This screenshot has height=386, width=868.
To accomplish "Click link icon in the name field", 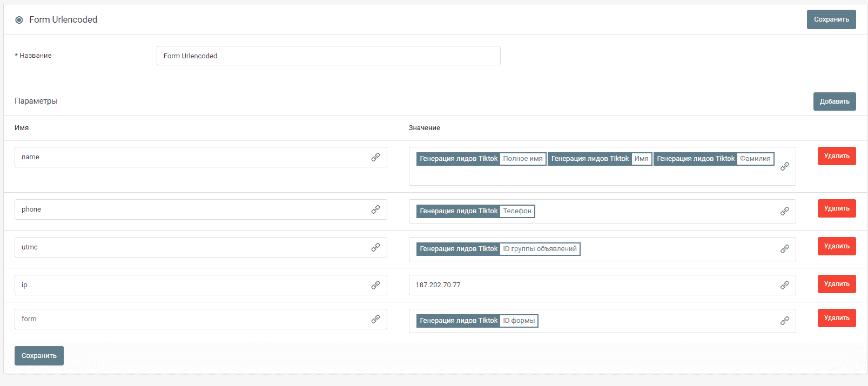I will pyautogui.click(x=375, y=157).
